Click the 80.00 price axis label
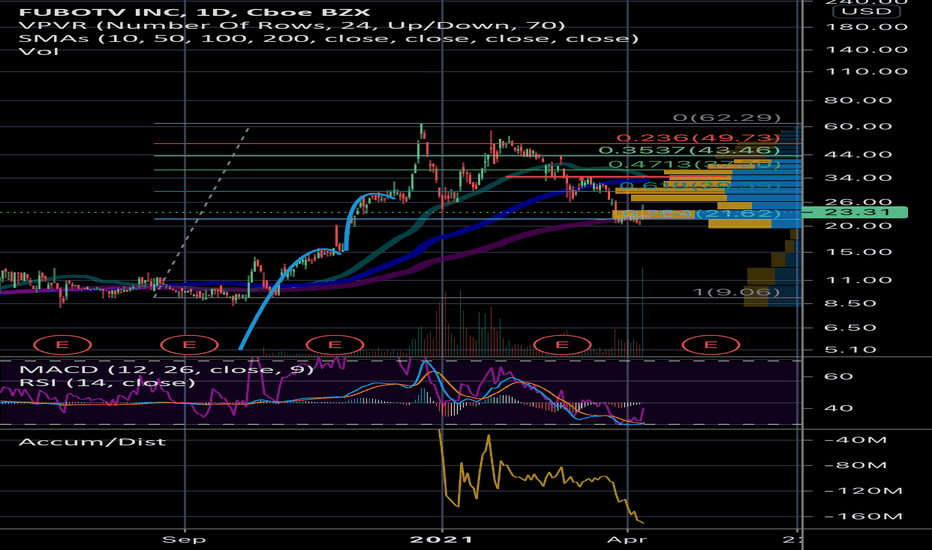932x550 pixels. 858,100
